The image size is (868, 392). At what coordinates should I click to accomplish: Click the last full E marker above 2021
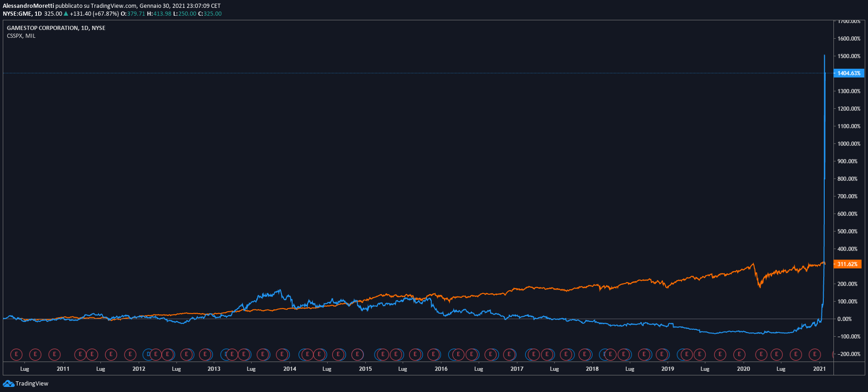click(815, 354)
